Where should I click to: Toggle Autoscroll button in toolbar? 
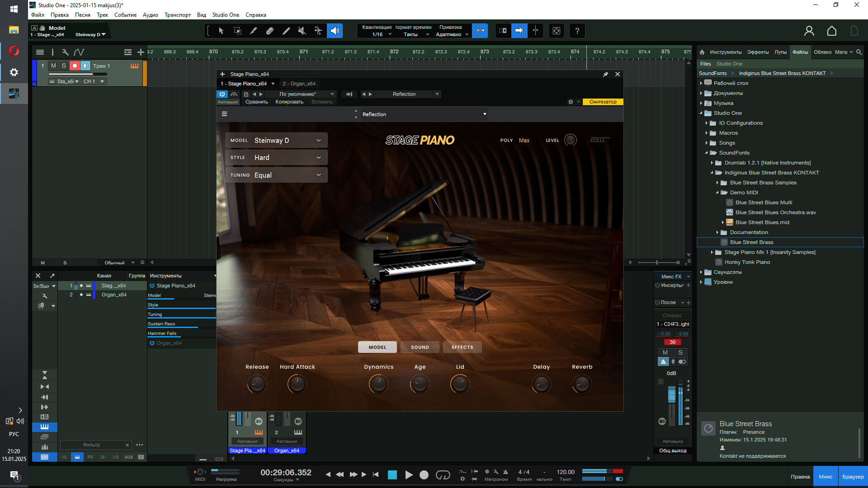click(x=519, y=31)
